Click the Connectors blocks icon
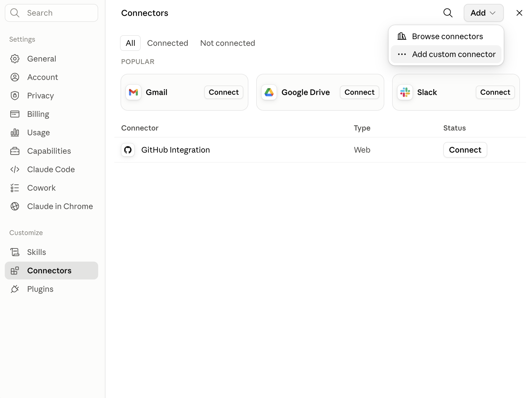The image size is (532, 398). pyautogui.click(x=15, y=271)
